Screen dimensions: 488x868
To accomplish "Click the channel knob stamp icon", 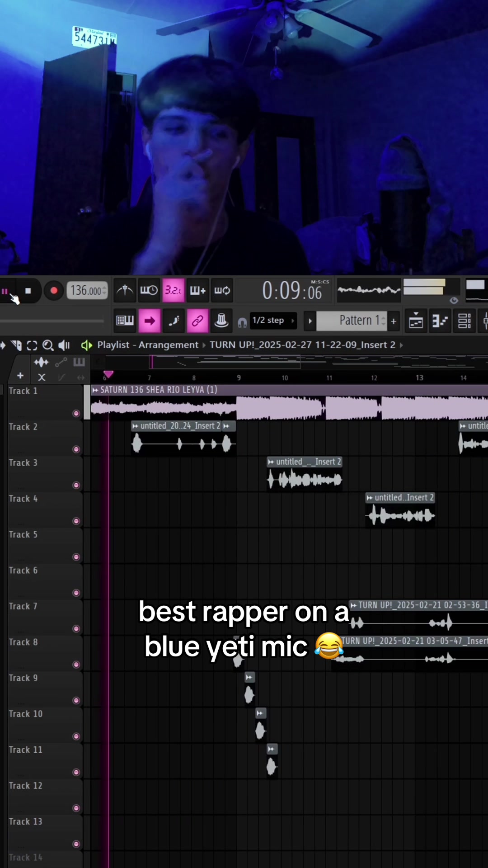I will click(x=221, y=321).
